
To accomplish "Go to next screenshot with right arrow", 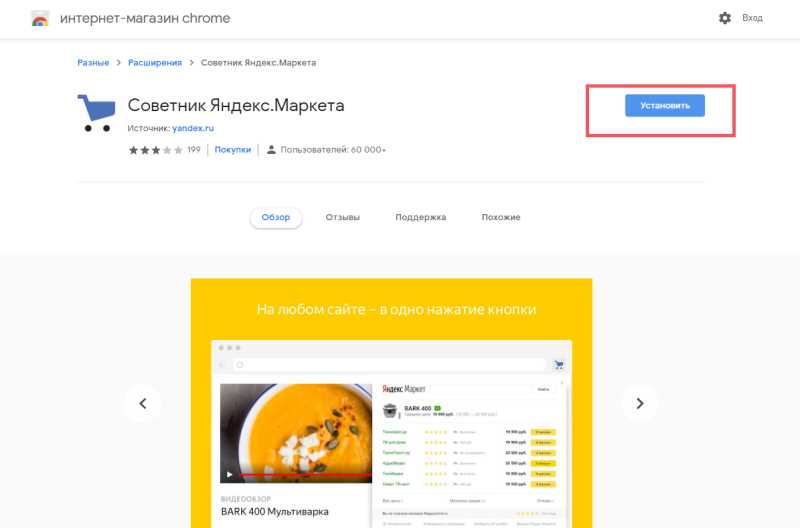I will pyautogui.click(x=639, y=403).
